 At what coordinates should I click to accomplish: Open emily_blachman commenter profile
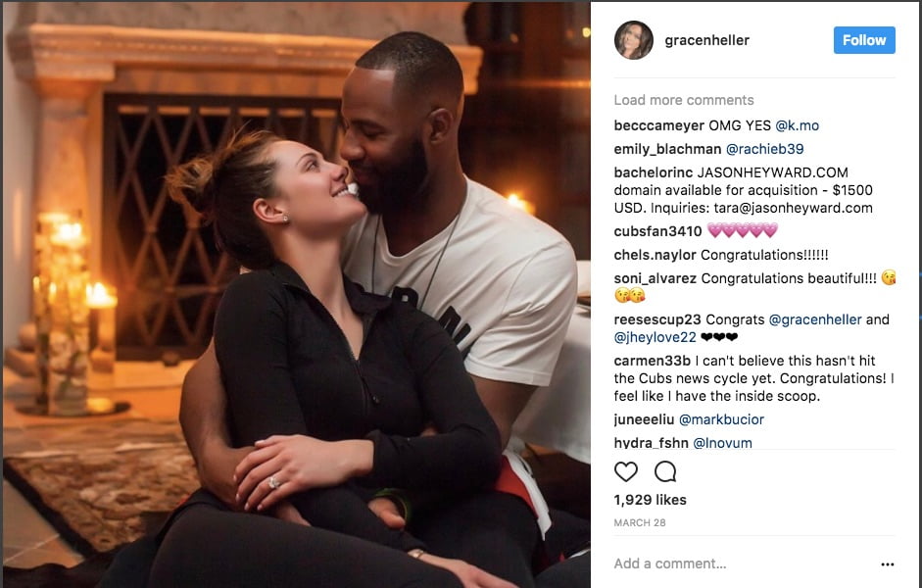667,149
